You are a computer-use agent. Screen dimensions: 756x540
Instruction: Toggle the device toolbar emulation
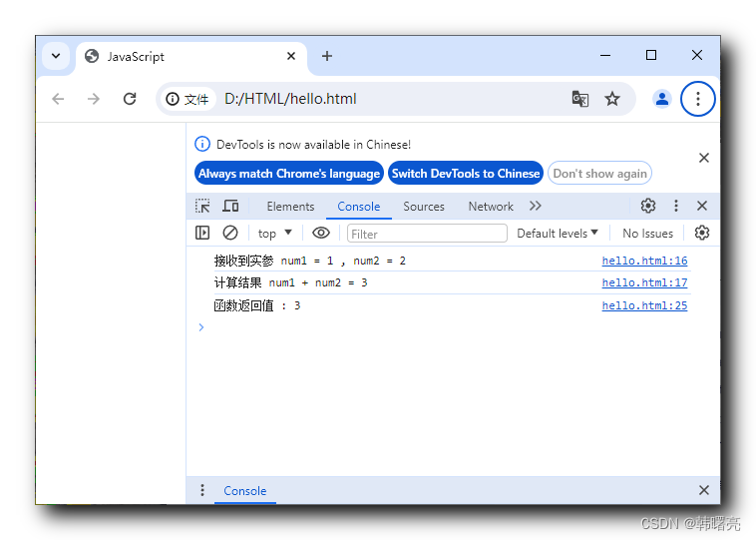click(230, 206)
